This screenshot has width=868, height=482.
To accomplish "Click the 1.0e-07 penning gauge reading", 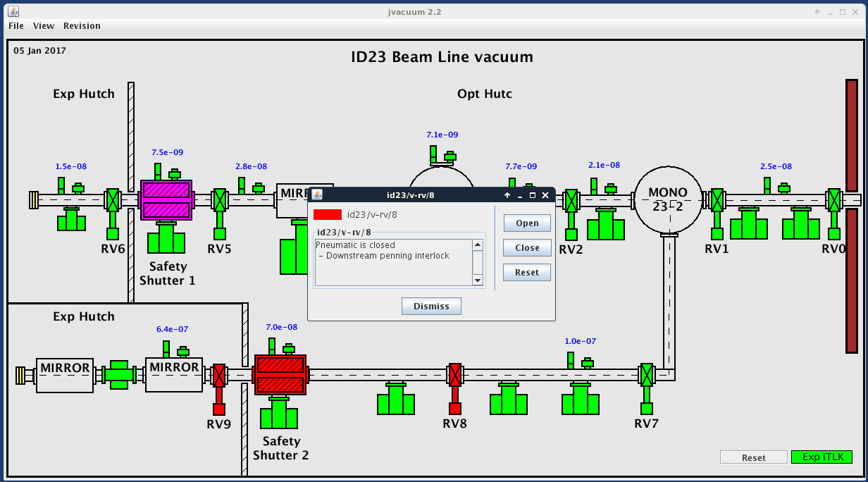I will coord(581,341).
